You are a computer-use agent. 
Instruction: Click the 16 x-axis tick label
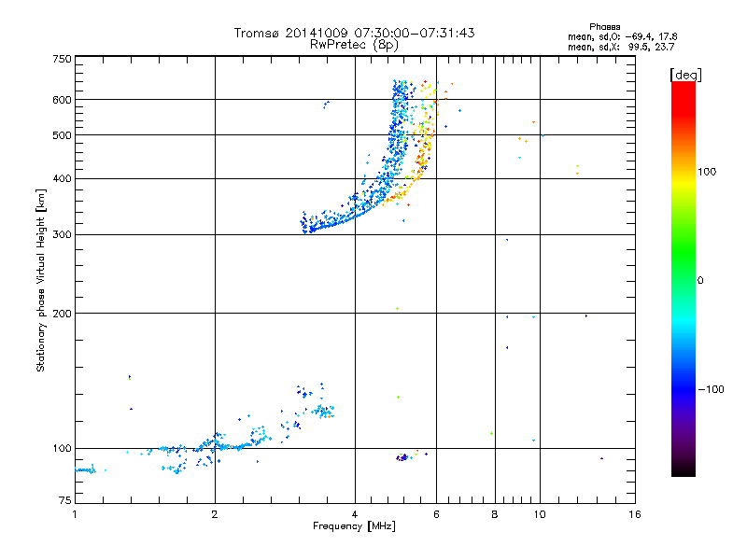(634, 514)
